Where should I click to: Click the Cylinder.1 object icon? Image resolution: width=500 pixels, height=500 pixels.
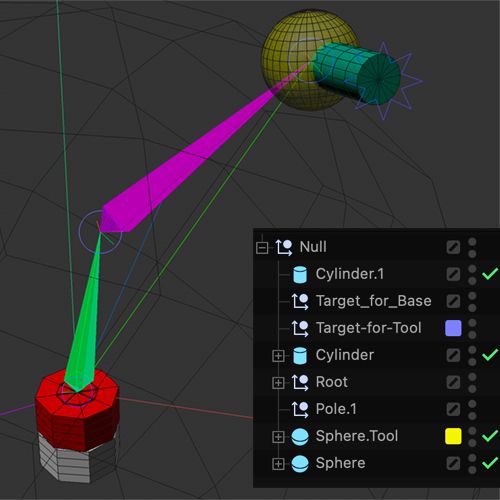300,275
